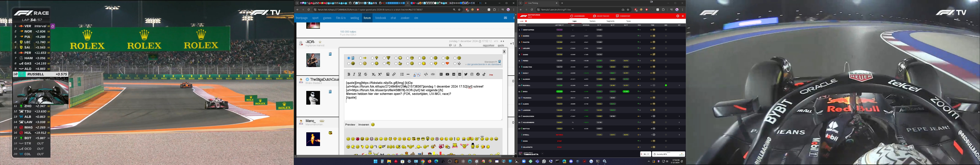The height and width of the screenshot is (165, 980).
Task: Toggle bold formatting in forum reply editor
Action: 349,74
